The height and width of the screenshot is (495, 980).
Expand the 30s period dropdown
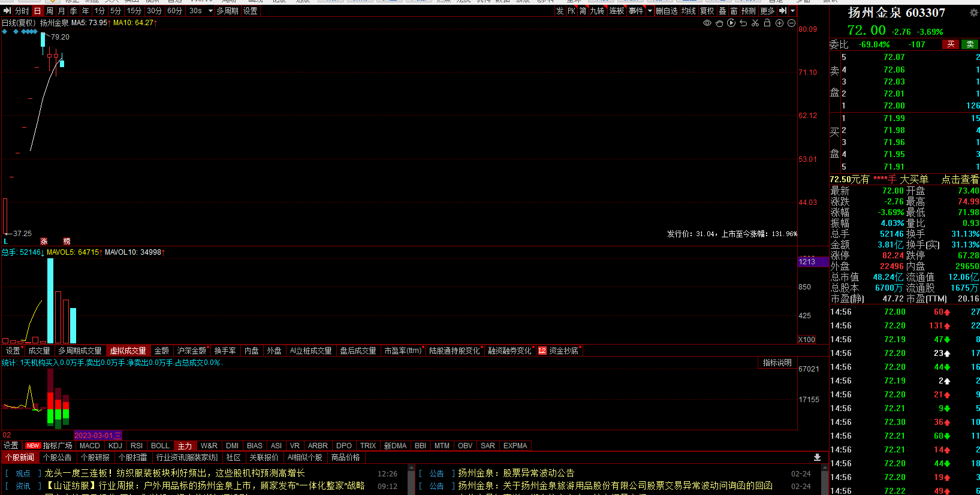(210, 11)
